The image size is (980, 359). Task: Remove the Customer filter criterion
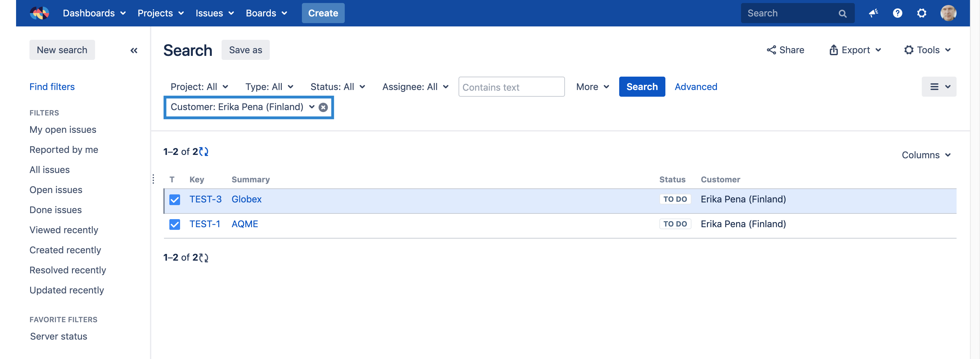coord(323,108)
